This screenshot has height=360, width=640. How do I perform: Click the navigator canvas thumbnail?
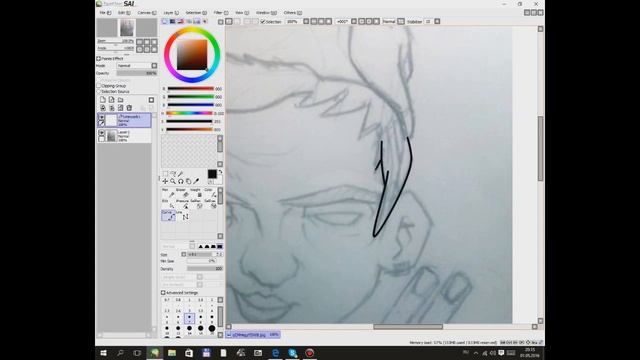[x=127, y=28]
